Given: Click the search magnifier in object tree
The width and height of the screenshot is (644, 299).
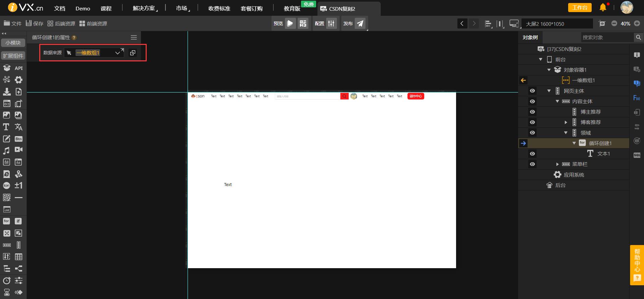Looking at the screenshot, I should point(638,37).
